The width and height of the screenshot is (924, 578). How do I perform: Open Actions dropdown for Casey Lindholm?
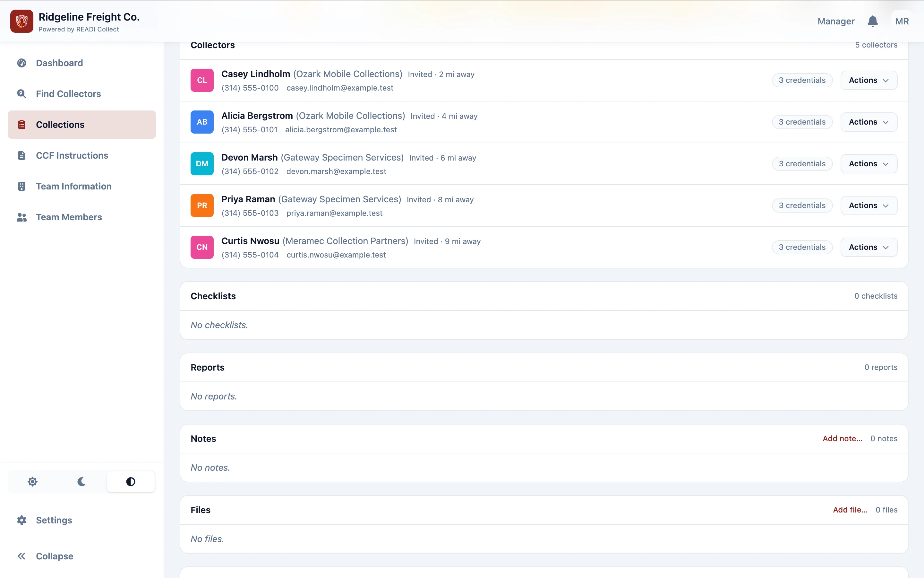click(868, 80)
